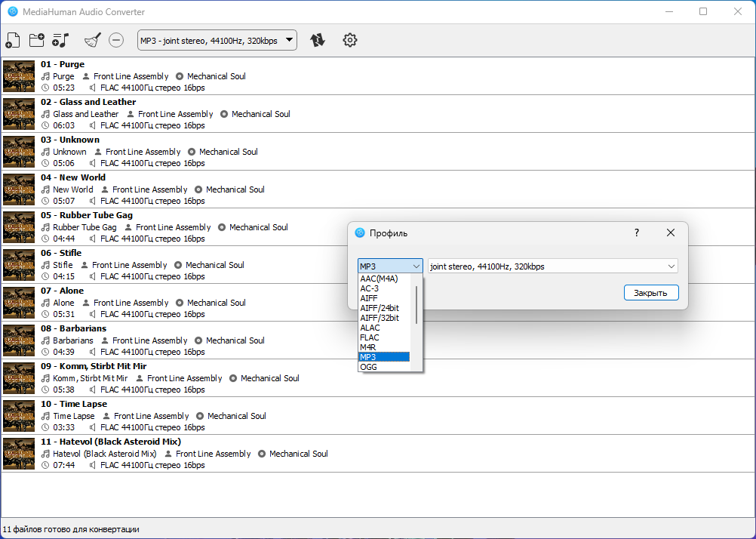The image size is (756, 539).
Task: Select track title 11 - Hatevol (Black Asteroid Mix)
Action: click(111, 442)
